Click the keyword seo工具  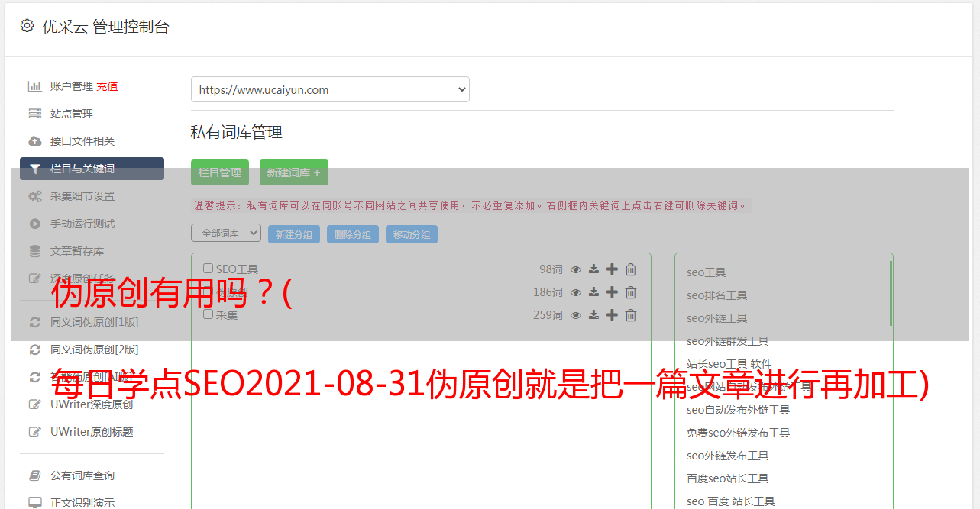tap(706, 272)
